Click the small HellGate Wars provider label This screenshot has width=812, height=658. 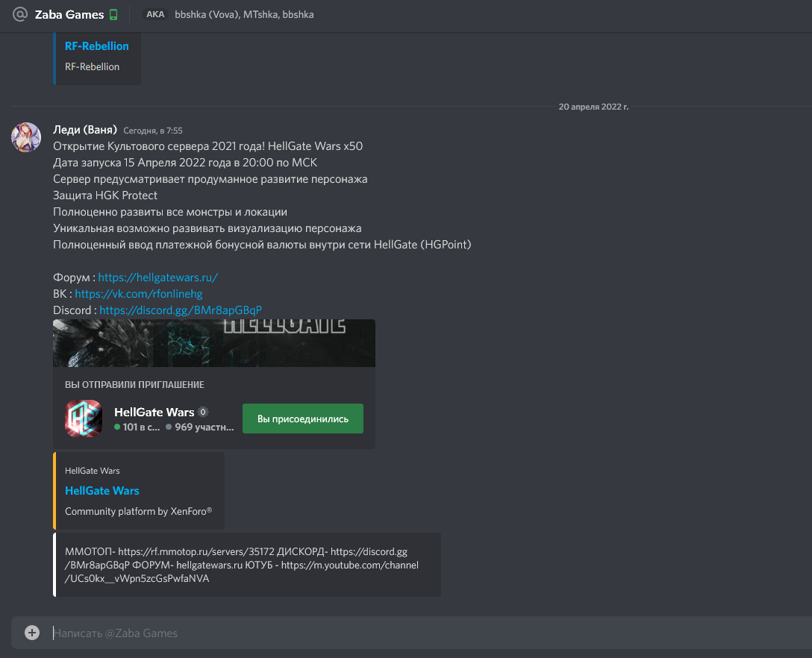click(x=93, y=471)
